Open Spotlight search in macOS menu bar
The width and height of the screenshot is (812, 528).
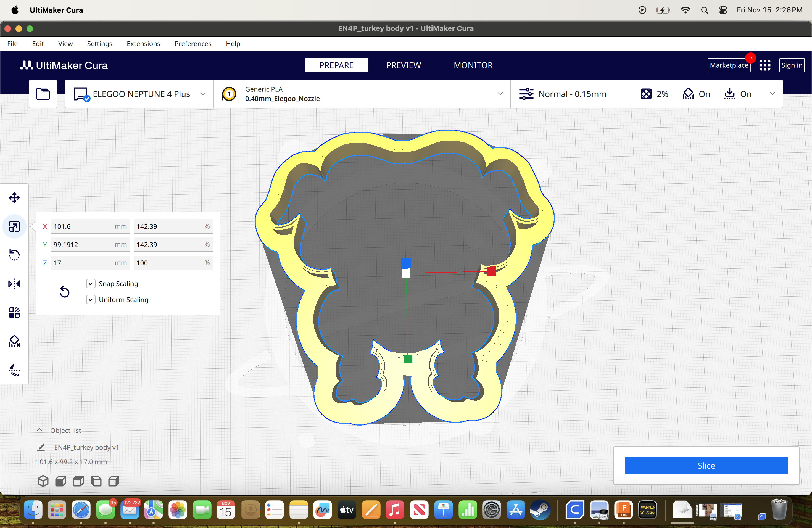[705, 10]
